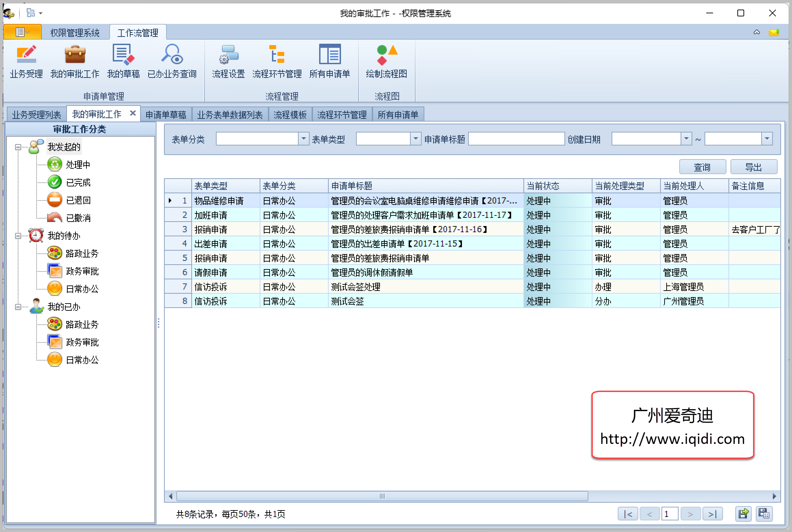Click the 查询 button
Image resolution: width=792 pixels, height=532 pixels.
(702, 167)
